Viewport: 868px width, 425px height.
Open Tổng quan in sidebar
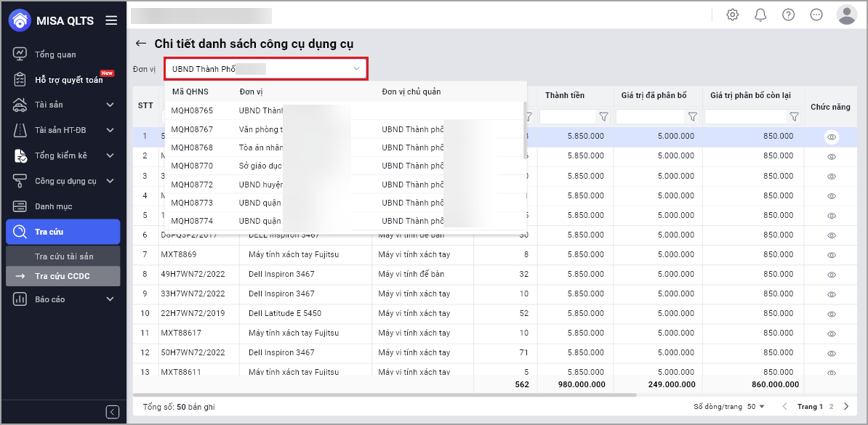[x=63, y=54]
